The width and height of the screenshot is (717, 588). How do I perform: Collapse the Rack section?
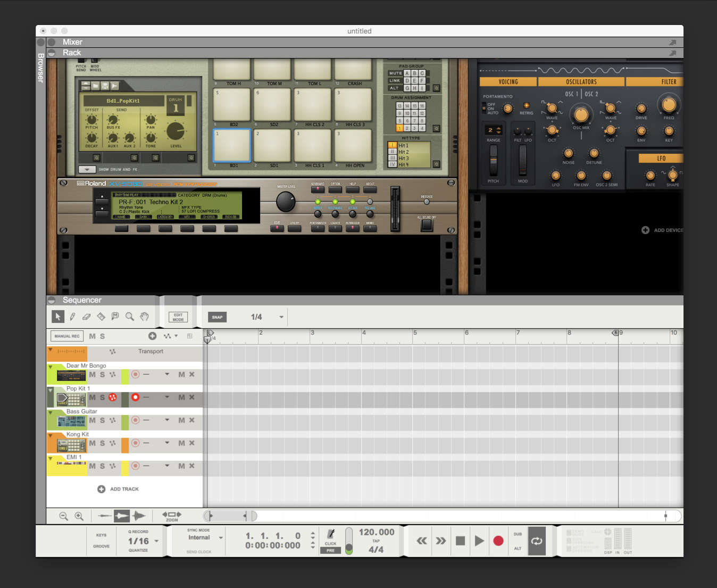52,53
